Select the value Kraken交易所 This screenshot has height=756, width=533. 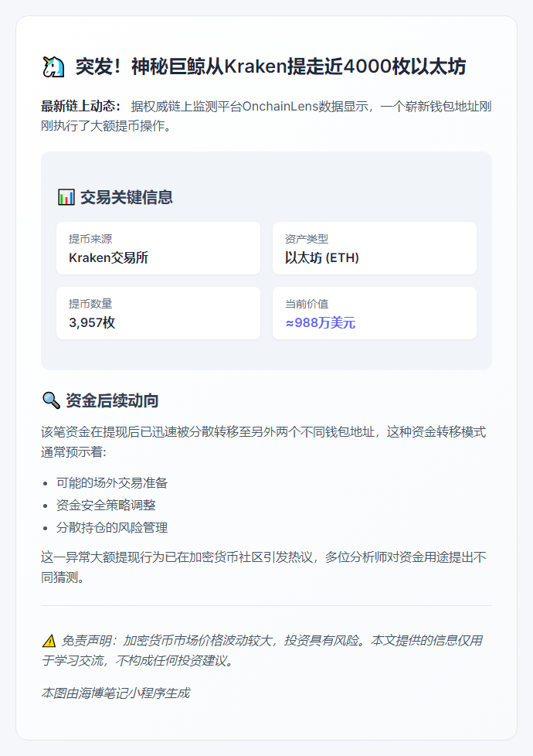[108, 257]
